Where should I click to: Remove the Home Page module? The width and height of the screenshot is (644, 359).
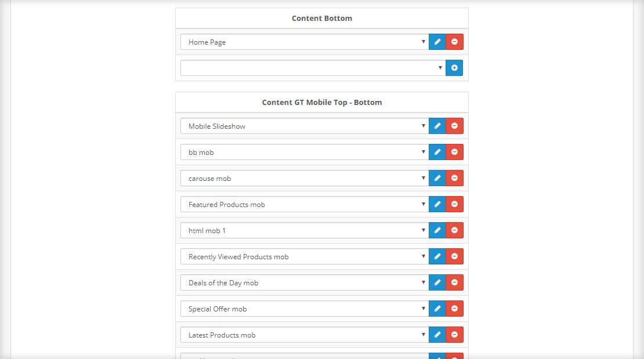click(x=455, y=42)
